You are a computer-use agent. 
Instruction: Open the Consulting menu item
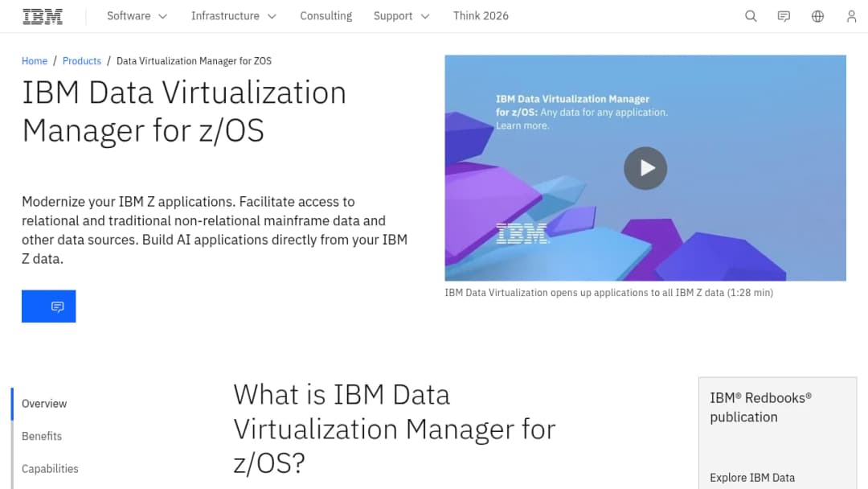(326, 16)
